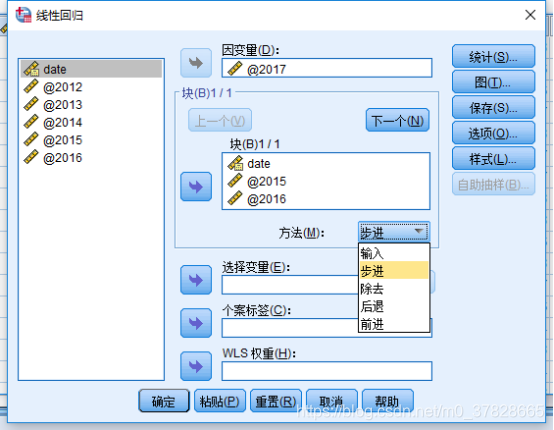Image resolution: width=554 pixels, height=430 pixels.
Task: Choose 输入 from the method dropdown list
Action: click(394, 253)
